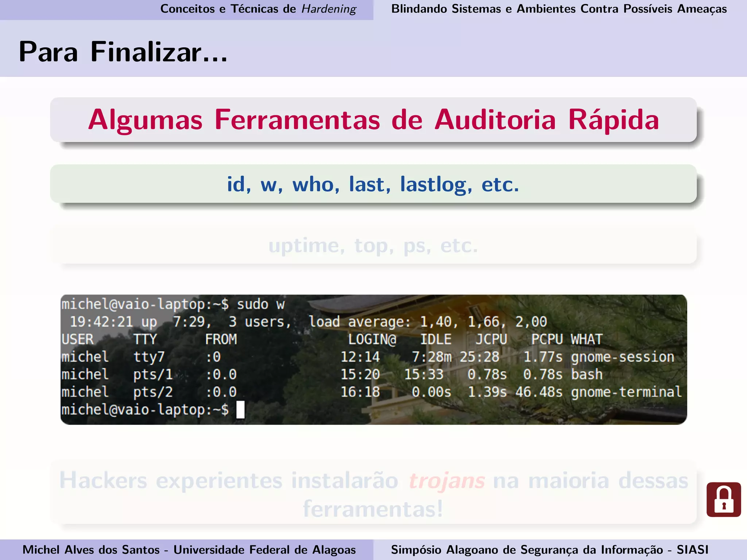Click the faded 'ferramentas!' warning line
The height and width of the screenshot is (560, 747).
(x=373, y=509)
